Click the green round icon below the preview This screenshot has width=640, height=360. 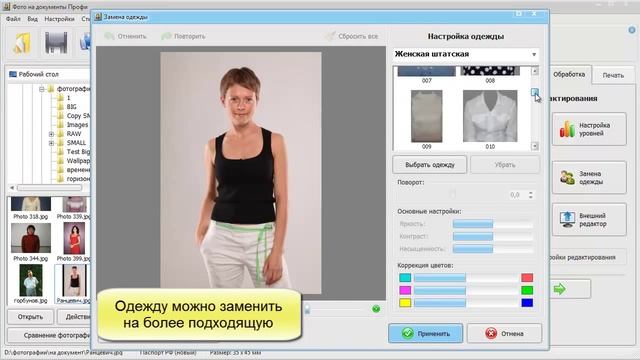coord(376,309)
